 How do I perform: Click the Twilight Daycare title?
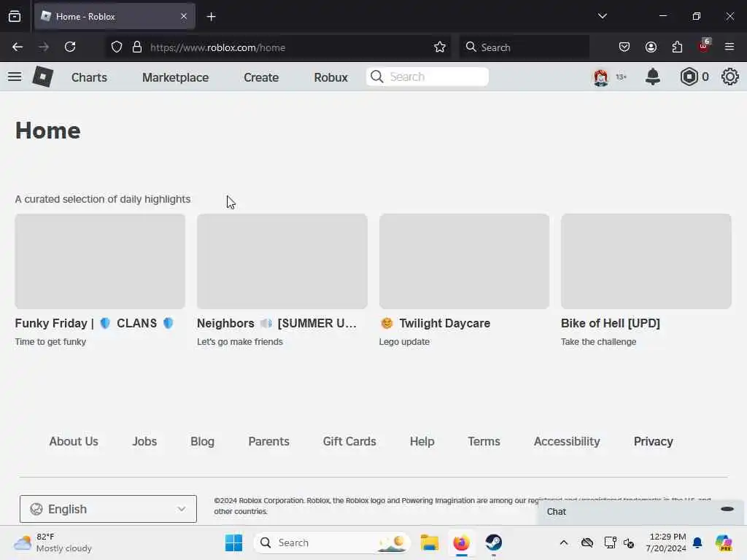[435, 323]
